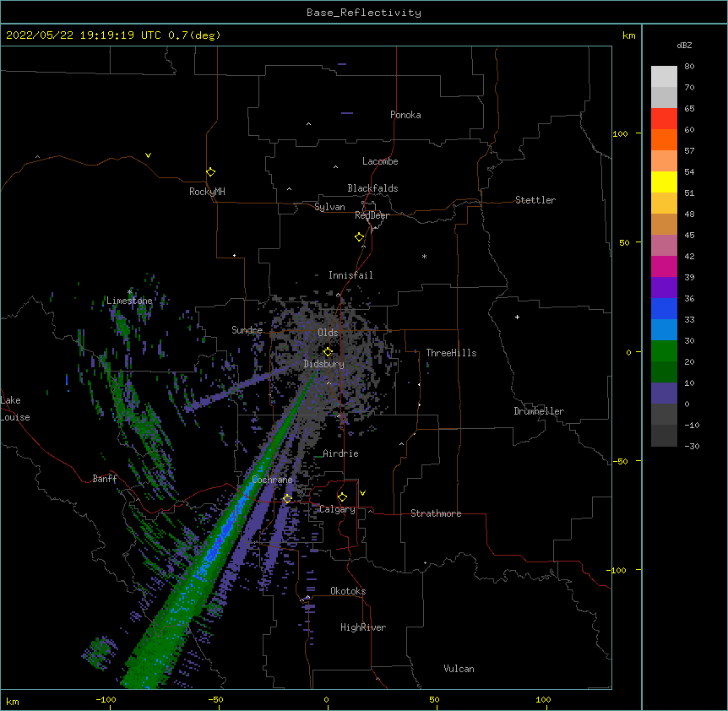Screen dimensions: 728x711
Task: Click the Base_Reflectivity title text
Action: point(364,13)
